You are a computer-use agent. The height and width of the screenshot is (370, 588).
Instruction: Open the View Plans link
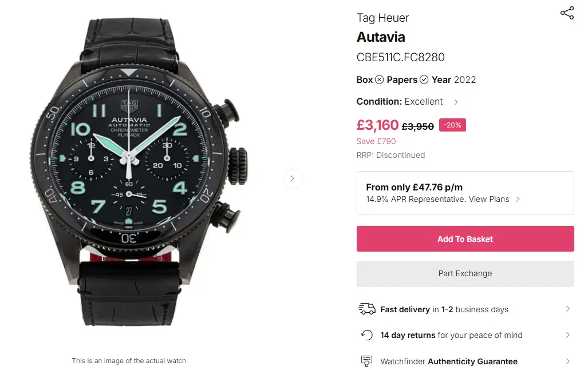point(490,200)
